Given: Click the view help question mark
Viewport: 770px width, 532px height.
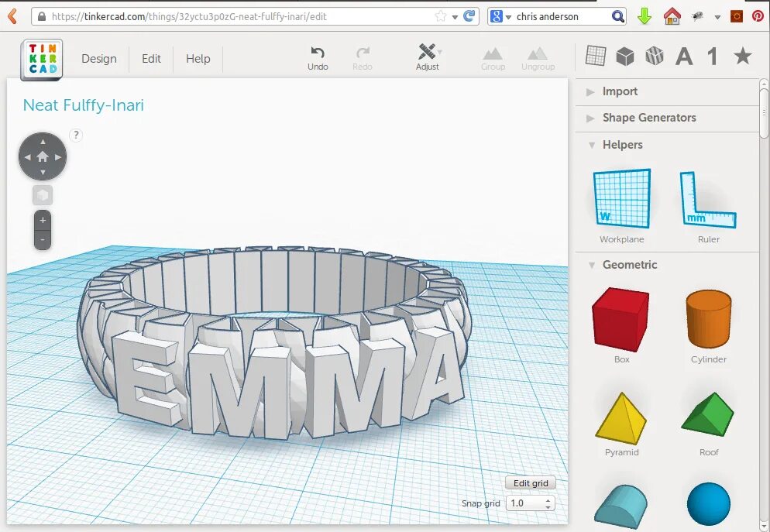Looking at the screenshot, I should (x=76, y=135).
